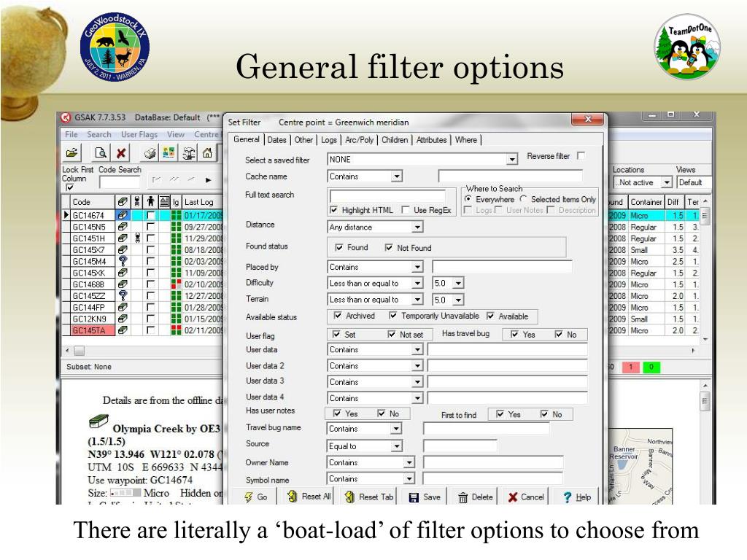Open the Distance dropdown
The height and width of the screenshot is (560, 747).
click(x=417, y=227)
